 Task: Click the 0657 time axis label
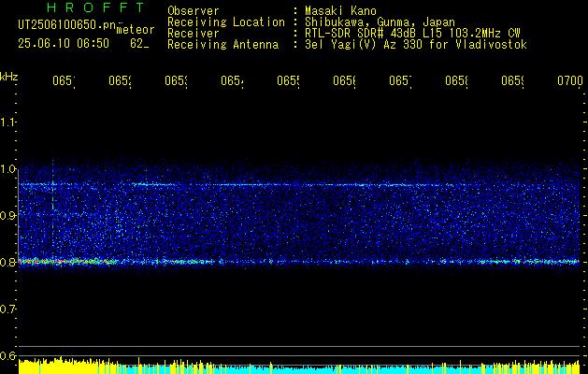(400, 80)
